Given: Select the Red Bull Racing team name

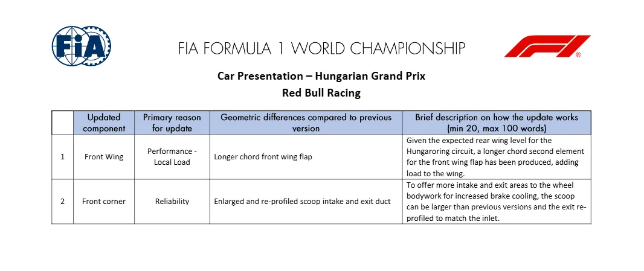Looking at the screenshot, I should tap(321, 93).
